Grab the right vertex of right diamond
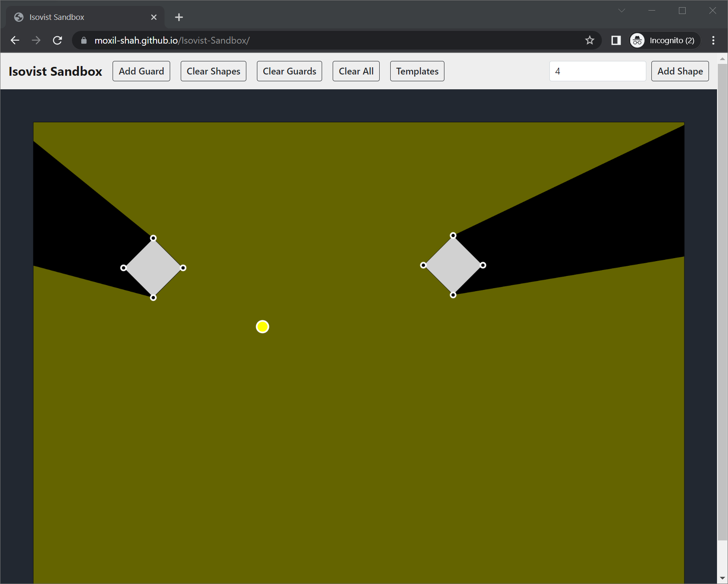Viewport: 728px width, 584px height. coord(483,265)
